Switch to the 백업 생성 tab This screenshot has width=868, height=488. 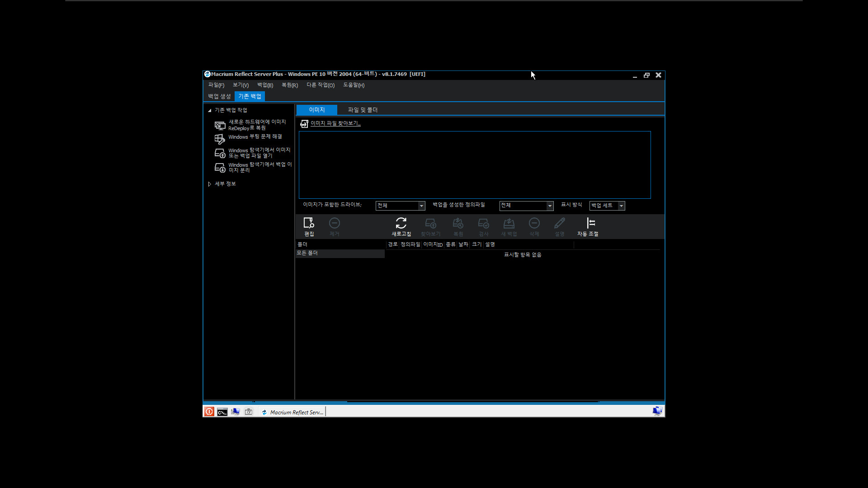coord(219,96)
